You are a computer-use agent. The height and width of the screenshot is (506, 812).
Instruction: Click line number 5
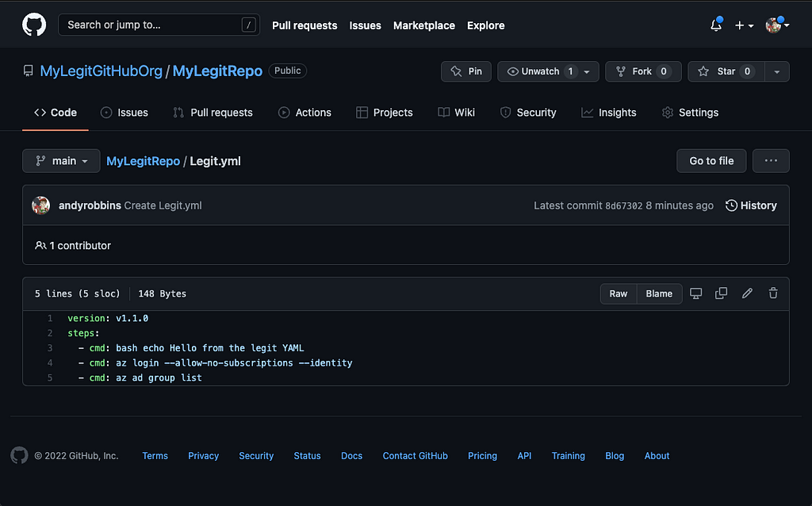tap(50, 378)
